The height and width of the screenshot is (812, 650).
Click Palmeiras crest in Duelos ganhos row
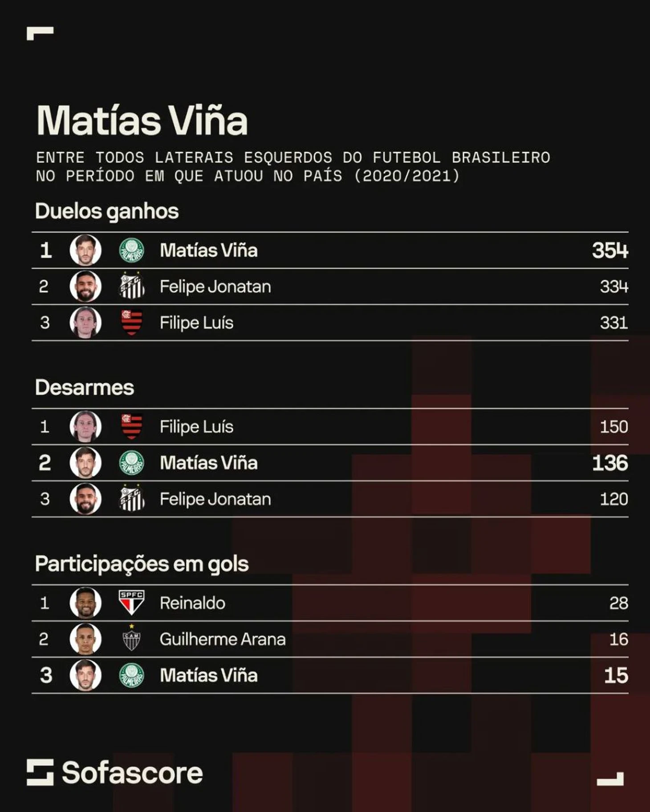click(132, 250)
